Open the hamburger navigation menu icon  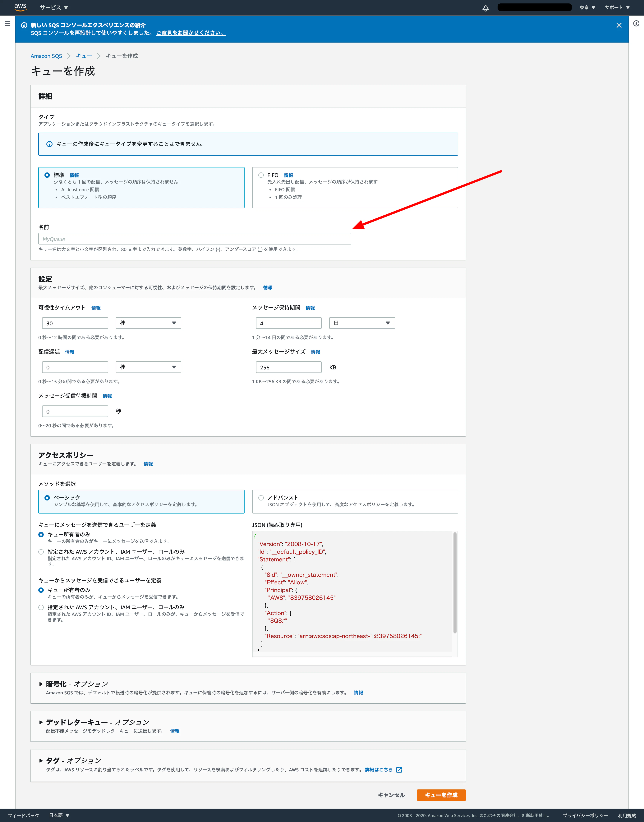(7, 23)
